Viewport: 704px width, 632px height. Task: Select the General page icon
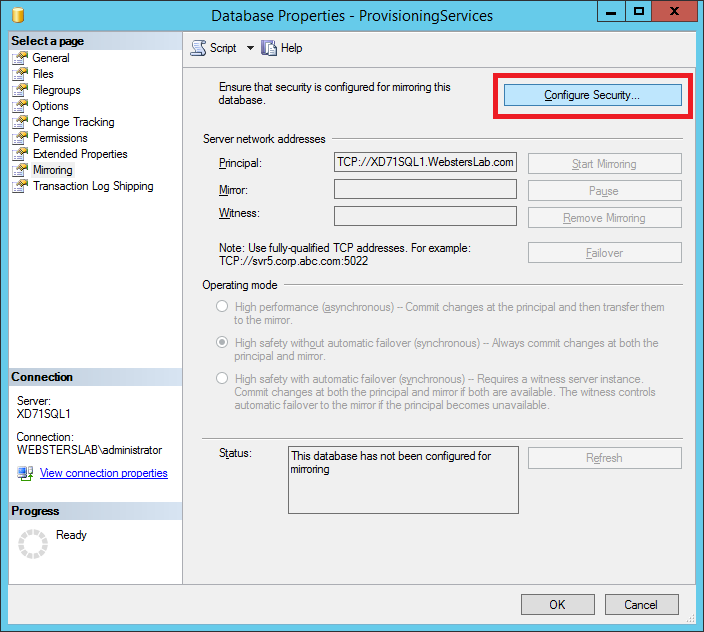20,58
